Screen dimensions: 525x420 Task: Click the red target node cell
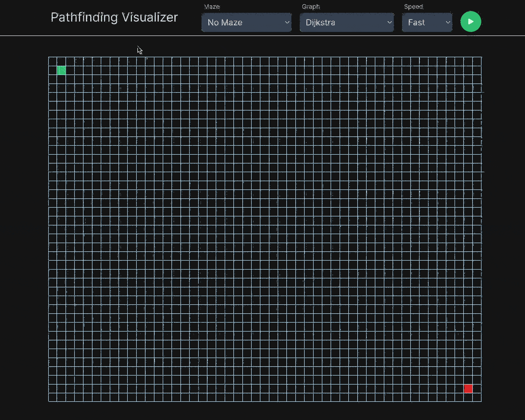468,389
